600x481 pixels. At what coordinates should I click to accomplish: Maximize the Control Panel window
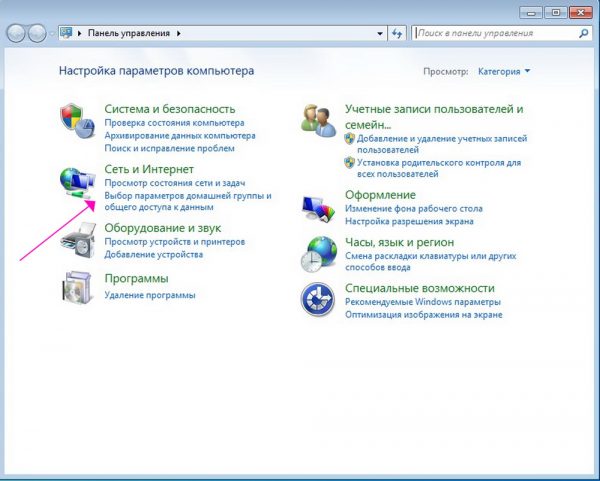point(555,13)
